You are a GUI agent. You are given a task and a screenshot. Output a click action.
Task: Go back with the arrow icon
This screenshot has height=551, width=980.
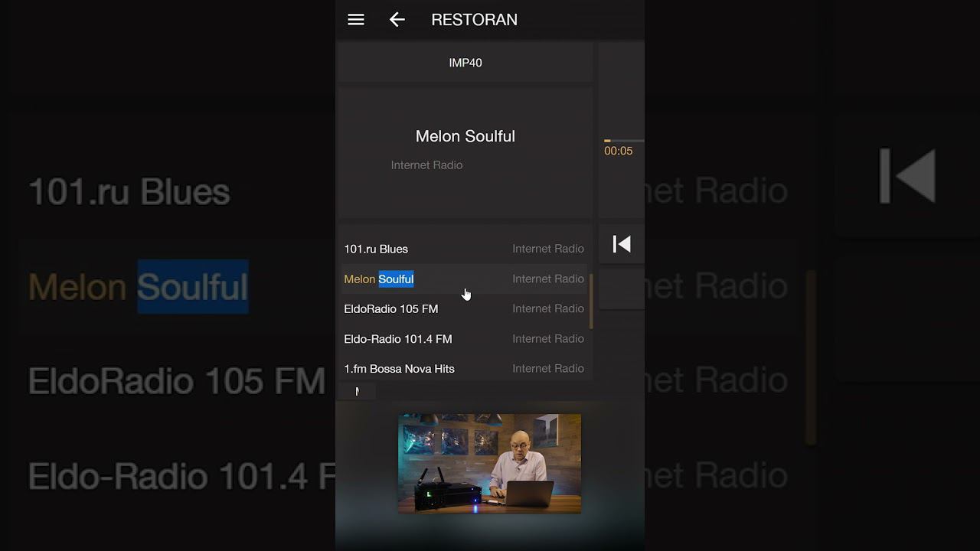[397, 20]
